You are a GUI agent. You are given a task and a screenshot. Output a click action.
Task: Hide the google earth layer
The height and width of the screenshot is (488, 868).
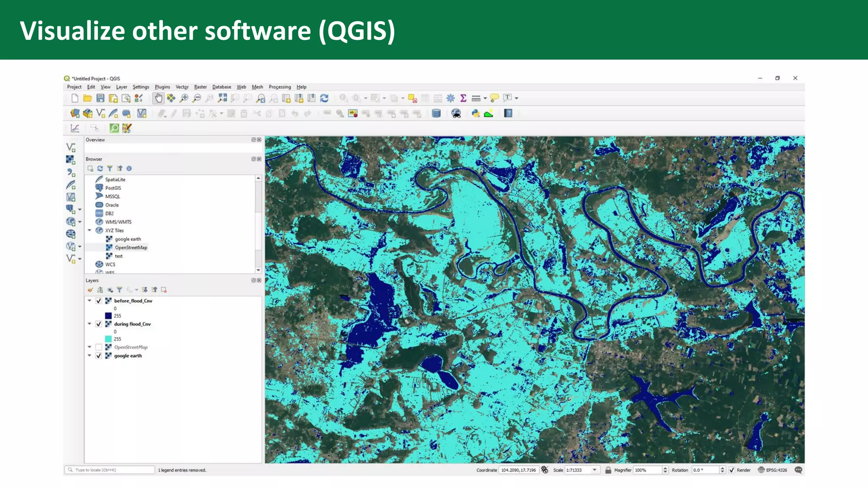(x=99, y=356)
